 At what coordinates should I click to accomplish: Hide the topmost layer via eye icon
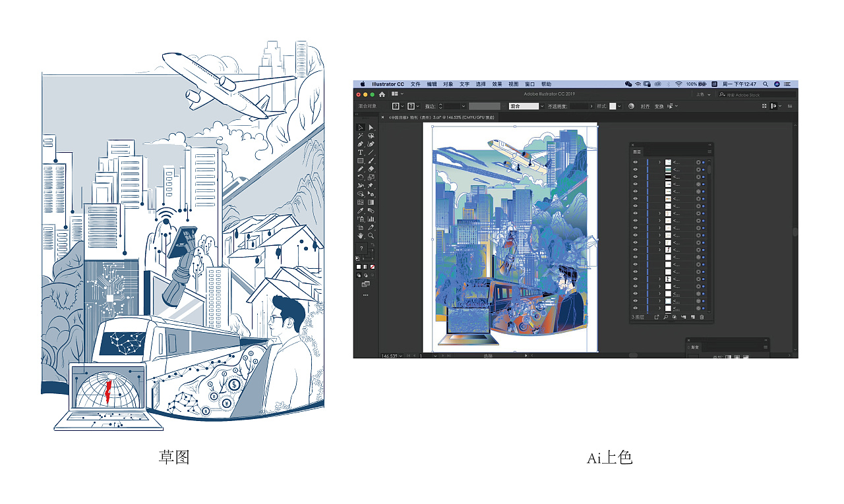tap(636, 161)
